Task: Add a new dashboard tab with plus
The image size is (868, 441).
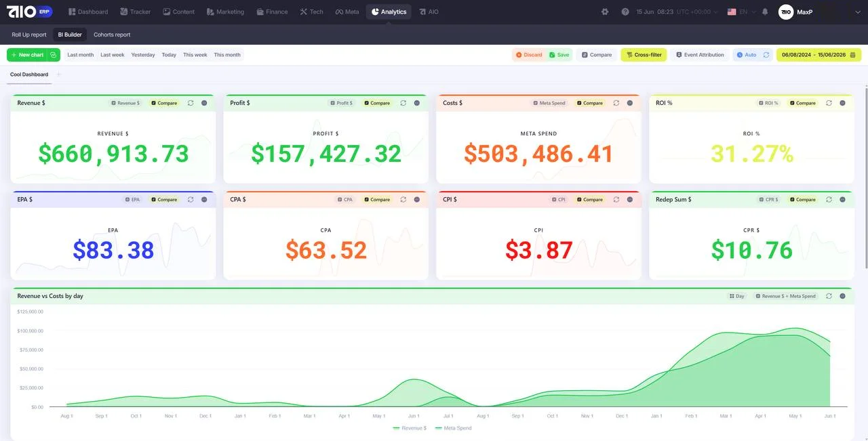Action: (x=58, y=75)
